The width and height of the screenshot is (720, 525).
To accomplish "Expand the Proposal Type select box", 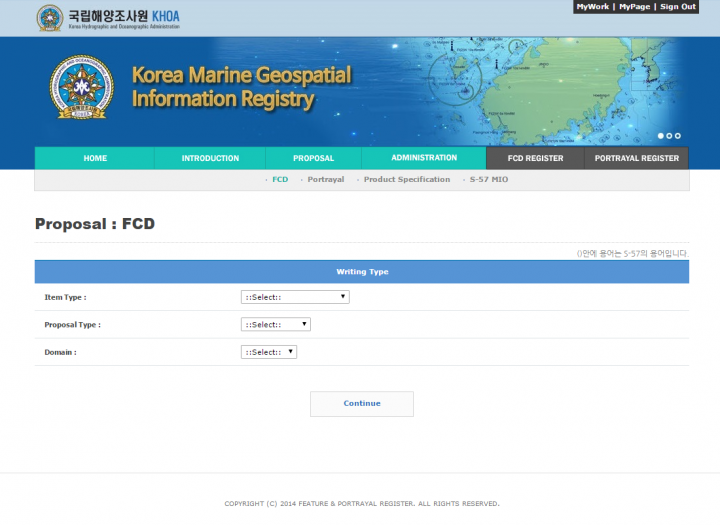I will (x=276, y=324).
